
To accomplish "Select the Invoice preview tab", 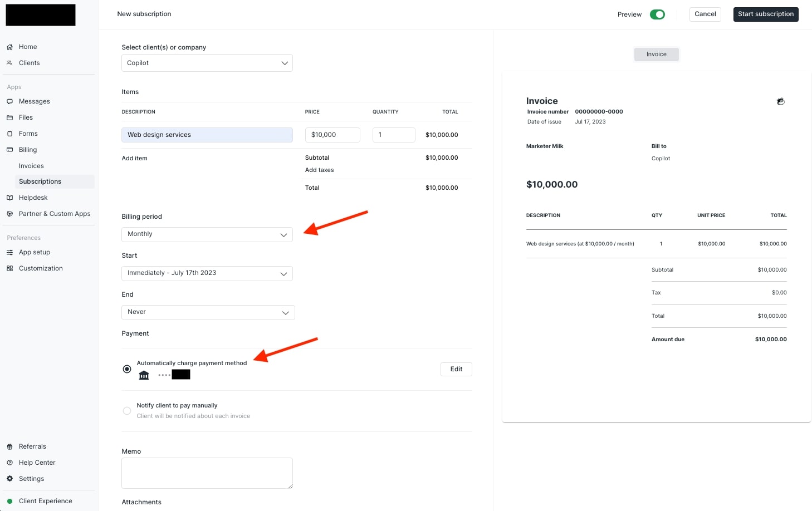I will [656, 54].
